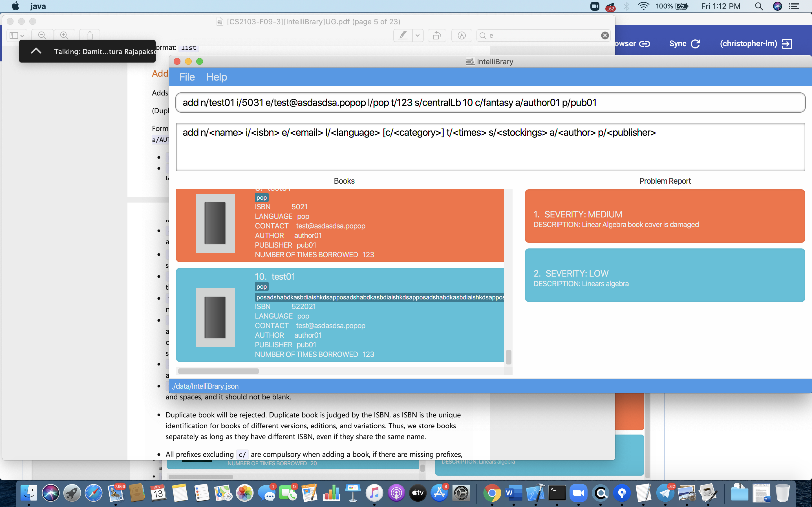This screenshot has width=812, height=507.
Task: Select the SEVERITY: LOW problem report card
Action: click(x=664, y=275)
